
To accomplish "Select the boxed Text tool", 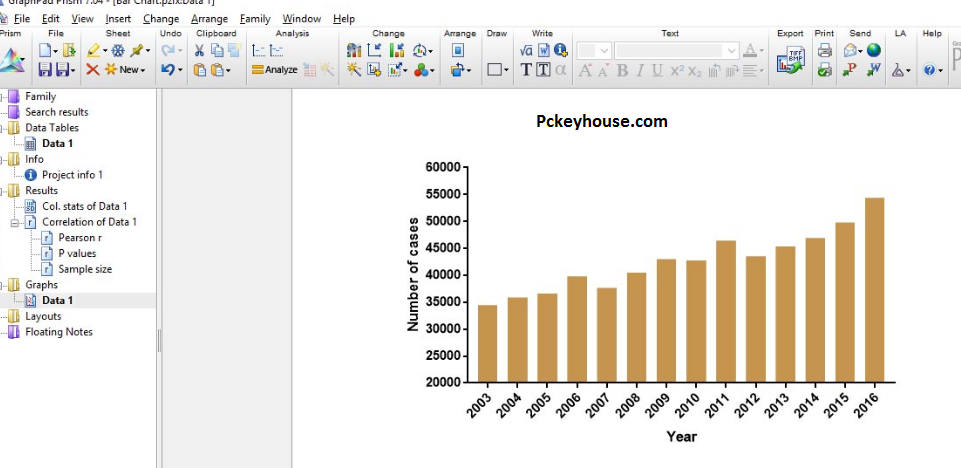I will [543, 70].
